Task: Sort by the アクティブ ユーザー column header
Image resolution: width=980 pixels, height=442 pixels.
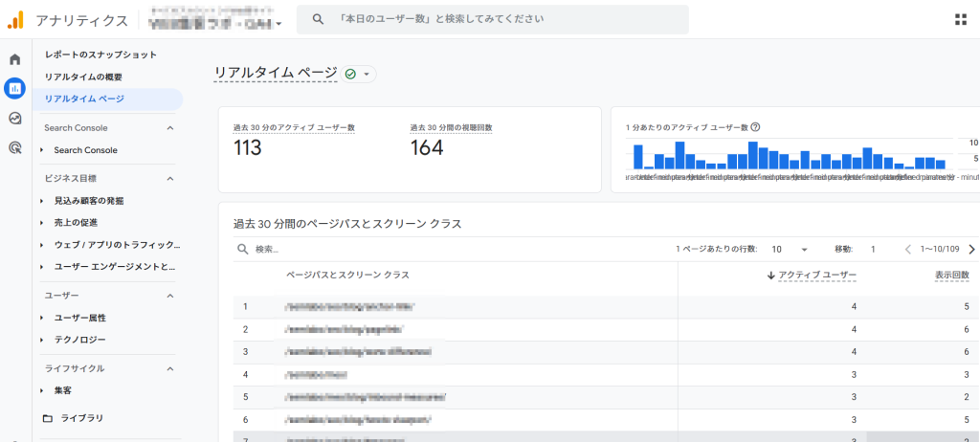Action: tap(816, 275)
